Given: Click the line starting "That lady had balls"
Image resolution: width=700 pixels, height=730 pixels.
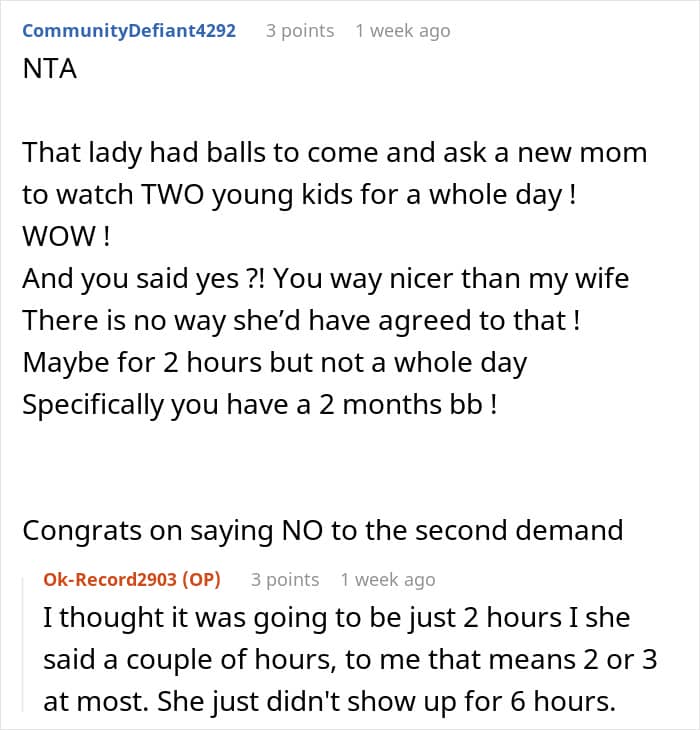Looking at the screenshot, I should coord(335,153).
